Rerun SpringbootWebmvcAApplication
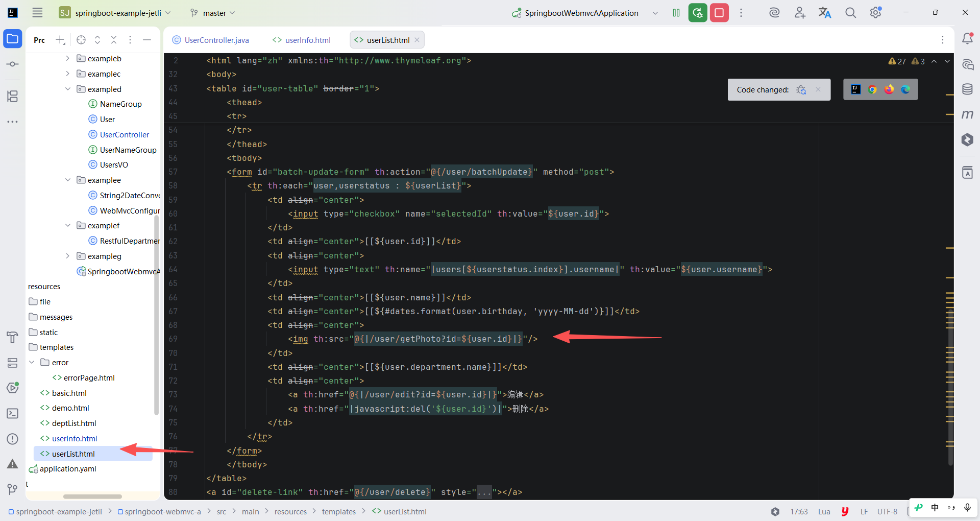The image size is (980, 521). point(698,13)
